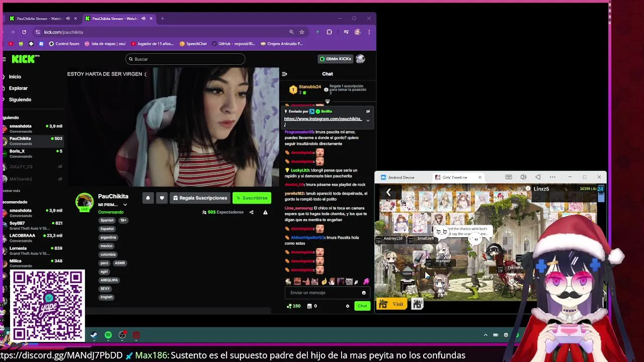Click the zoom magnifier icon in address bar
This screenshot has width=644, height=362.
tap(291, 32)
